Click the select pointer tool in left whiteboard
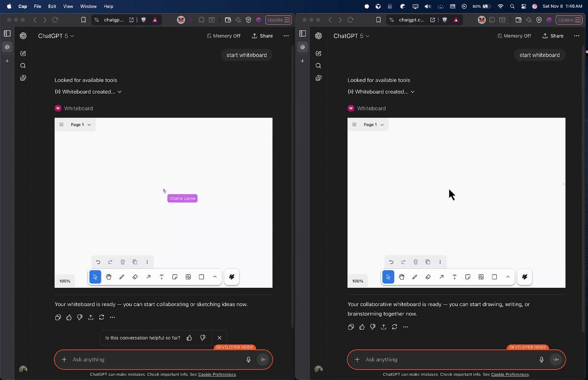The image size is (588, 380). (95, 277)
